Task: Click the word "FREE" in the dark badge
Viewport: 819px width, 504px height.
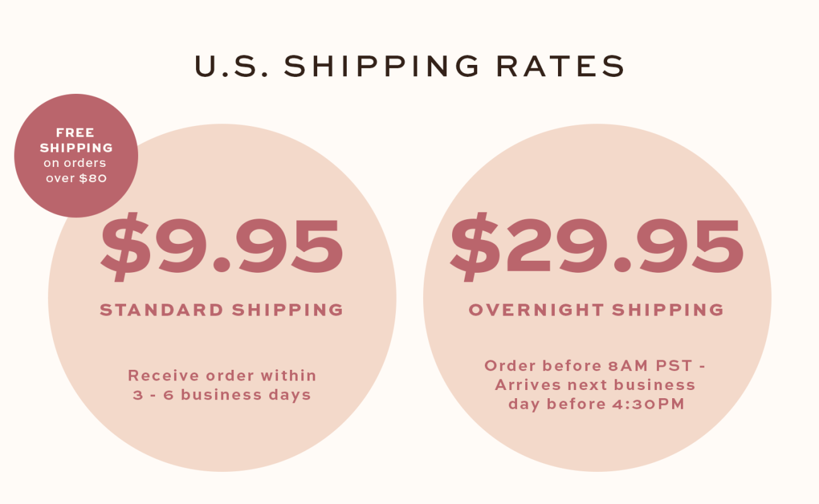Action: tap(76, 133)
